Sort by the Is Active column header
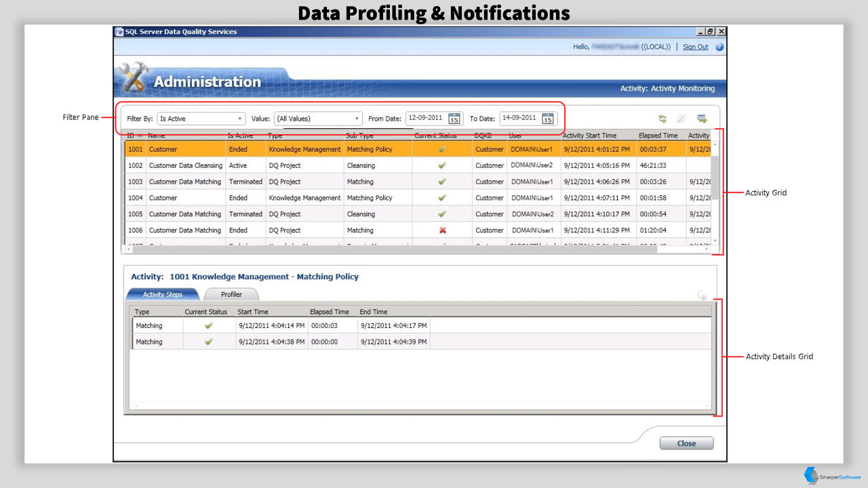This screenshot has width=868, height=488. point(240,136)
